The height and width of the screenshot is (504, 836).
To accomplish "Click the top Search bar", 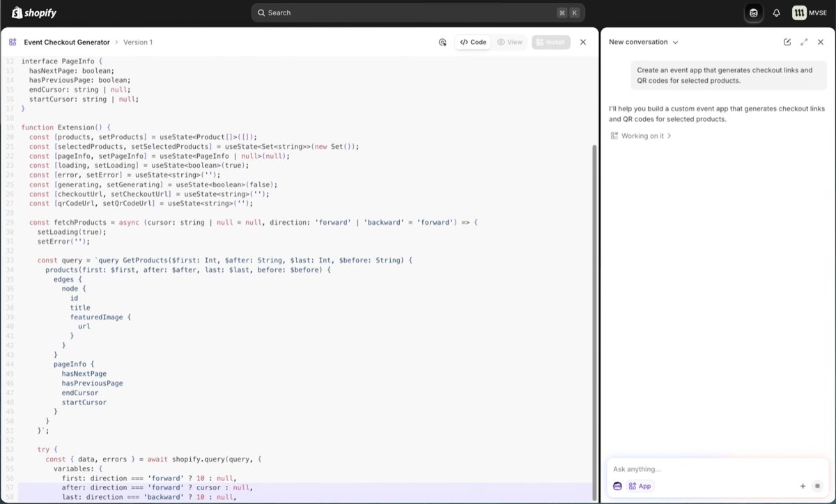I will pyautogui.click(x=418, y=13).
